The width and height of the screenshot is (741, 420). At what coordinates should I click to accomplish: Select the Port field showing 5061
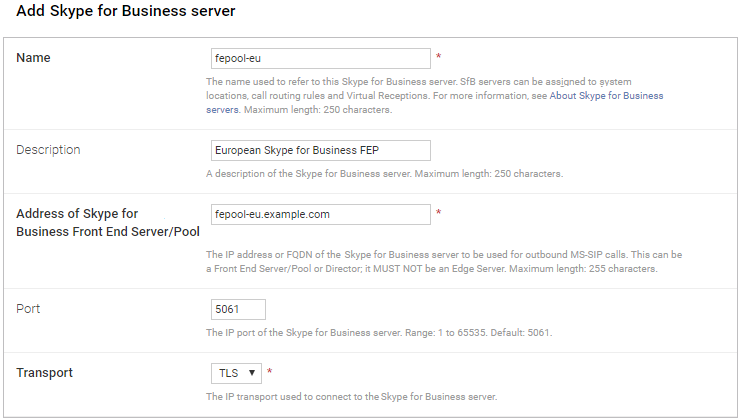[238, 309]
